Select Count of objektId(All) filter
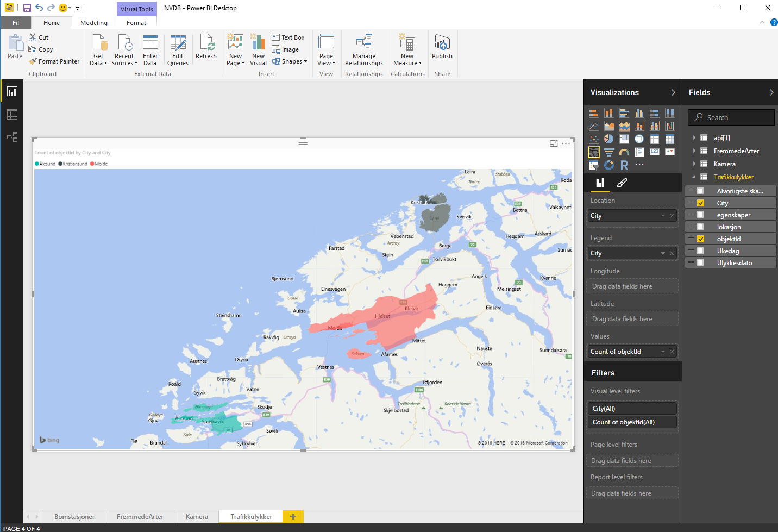The image size is (778, 532). pos(632,422)
